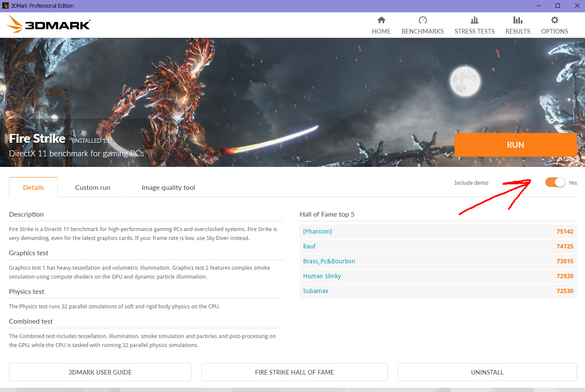Image resolution: width=585 pixels, height=392 pixels.
Task: Open Stress Tests via bar chart icon
Action: point(474,20)
